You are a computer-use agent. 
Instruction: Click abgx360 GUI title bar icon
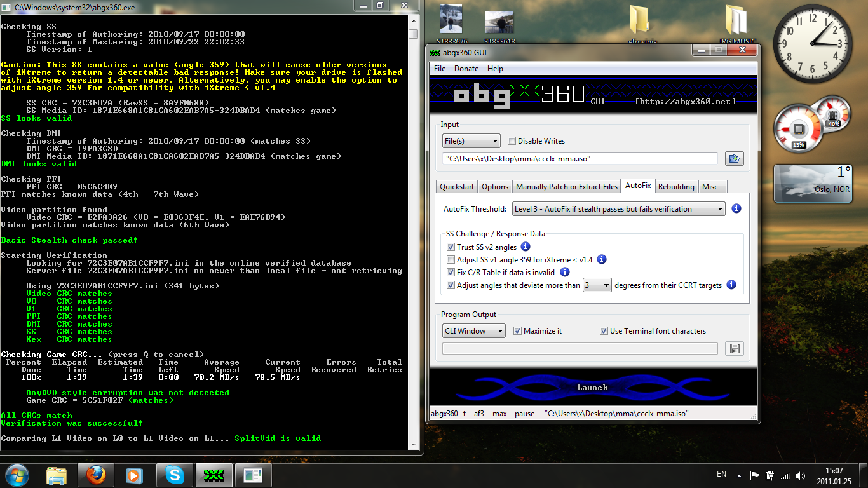(435, 52)
